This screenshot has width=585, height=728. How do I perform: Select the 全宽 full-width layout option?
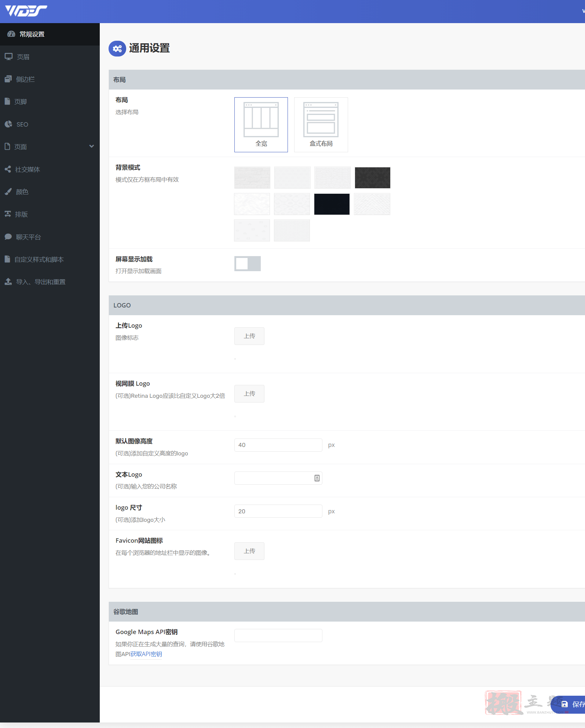click(261, 125)
